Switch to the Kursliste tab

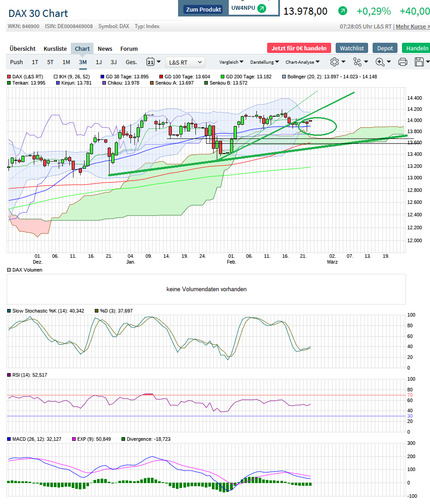click(x=55, y=49)
